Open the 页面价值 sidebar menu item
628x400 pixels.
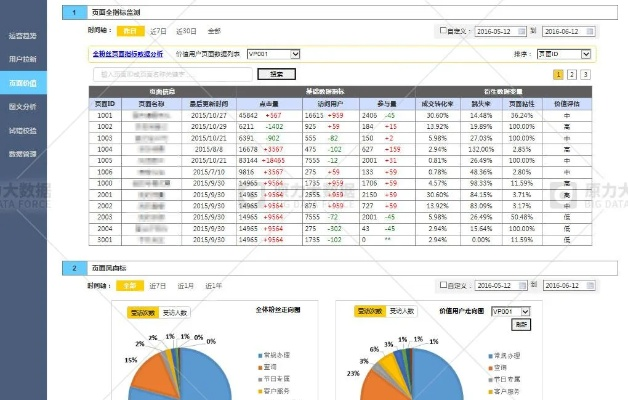[x=22, y=83]
